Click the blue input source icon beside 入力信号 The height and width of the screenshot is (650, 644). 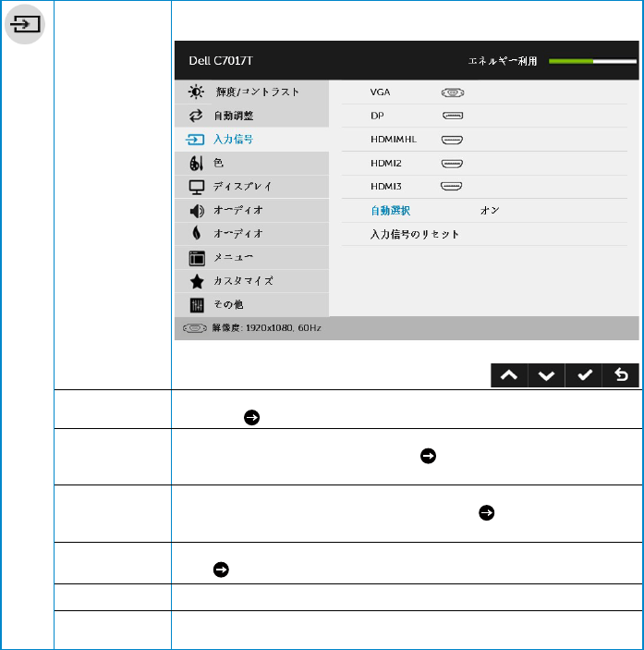point(195,140)
